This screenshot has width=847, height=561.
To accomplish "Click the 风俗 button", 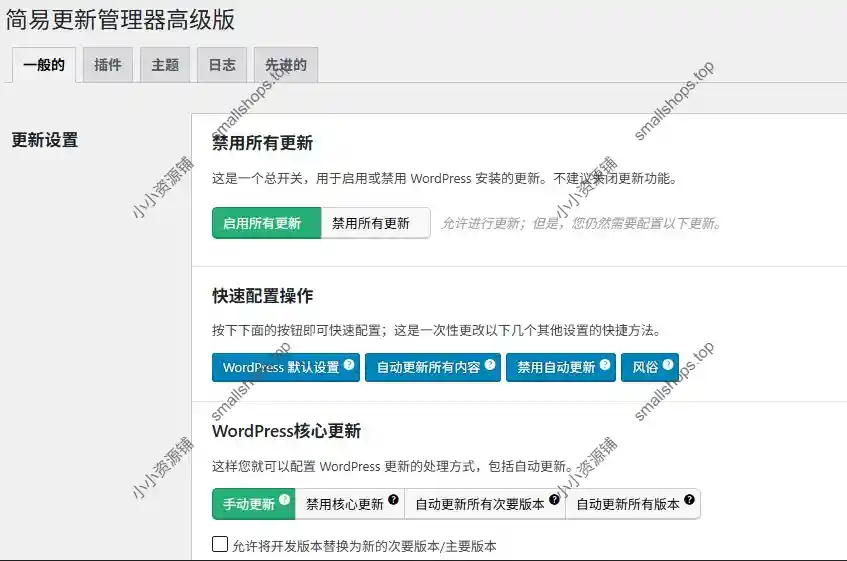I will tap(650, 367).
